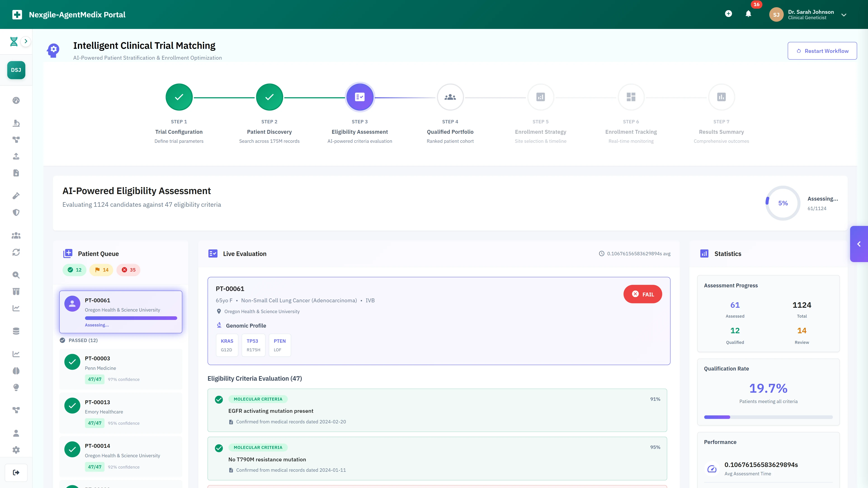Toggle the failed patients filter showing 35
868x488 pixels.
(128, 270)
